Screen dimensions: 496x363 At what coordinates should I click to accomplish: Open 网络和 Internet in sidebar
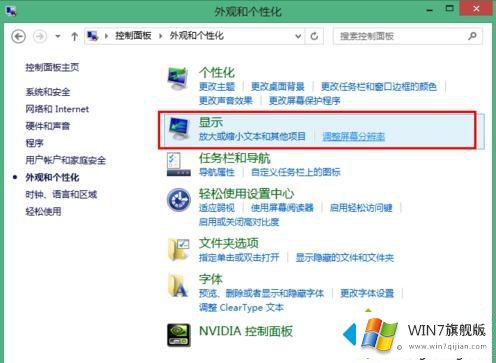[x=57, y=109]
